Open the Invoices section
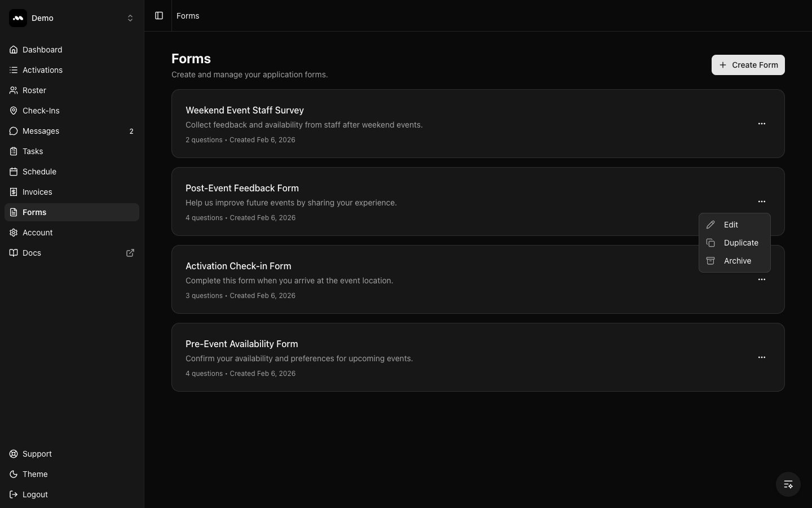The image size is (812, 508). tap(37, 192)
